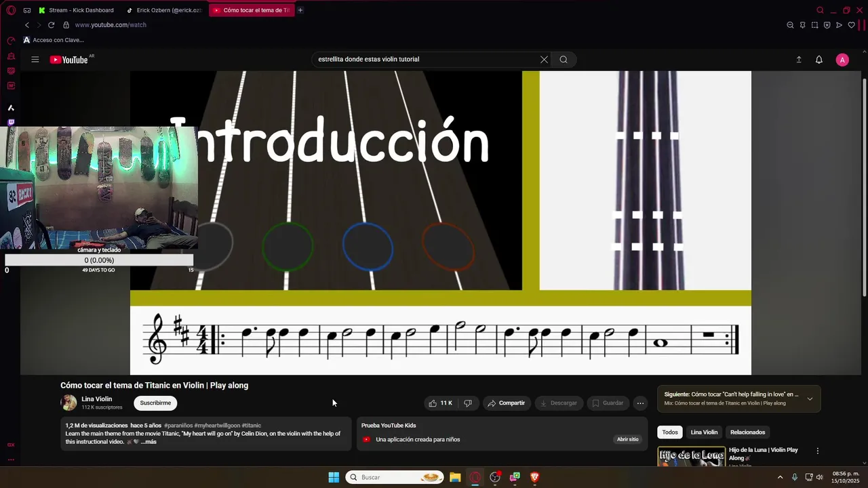
Task: Select the Relacionados filter chip
Action: [747, 432]
